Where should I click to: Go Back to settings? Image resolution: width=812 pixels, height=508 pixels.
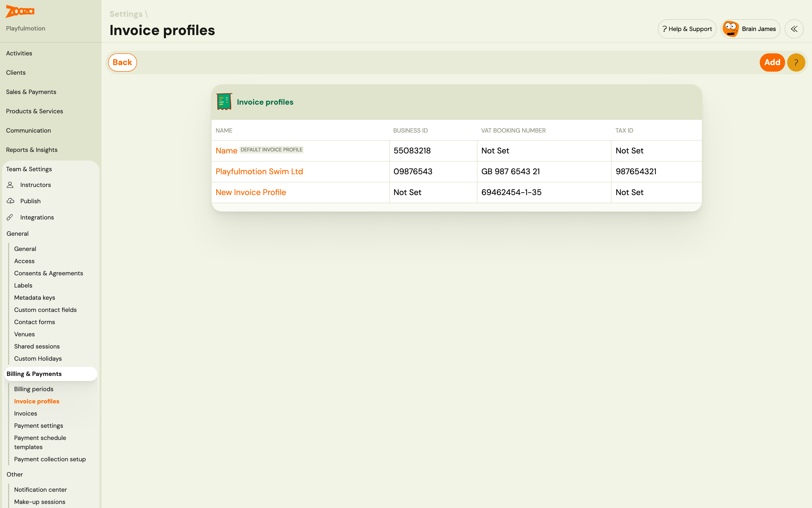[122, 62]
